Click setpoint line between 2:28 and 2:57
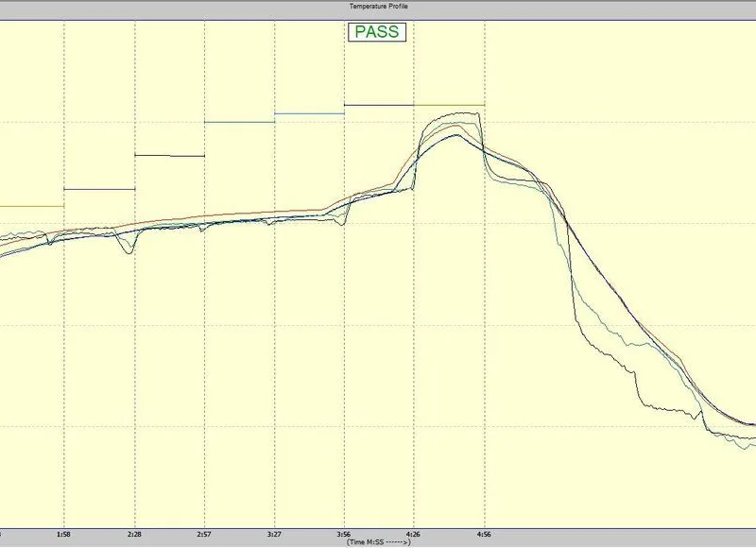 coord(169,155)
